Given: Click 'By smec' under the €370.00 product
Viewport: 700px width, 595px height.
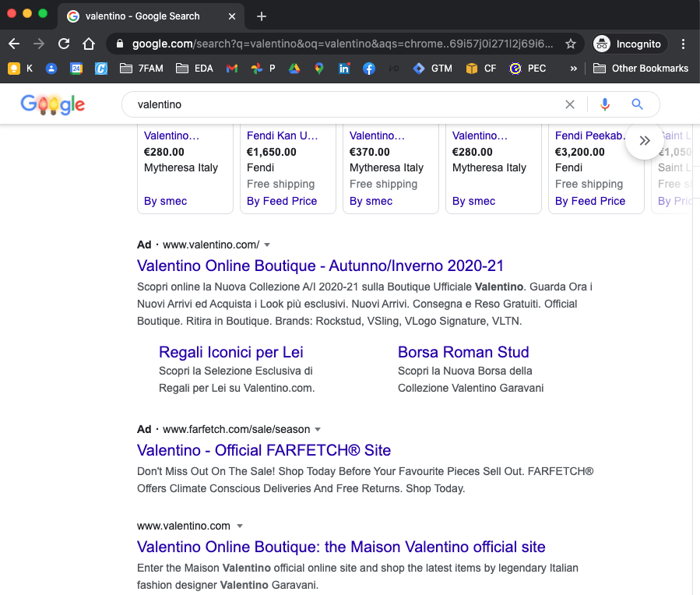Looking at the screenshot, I should coord(371,201).
